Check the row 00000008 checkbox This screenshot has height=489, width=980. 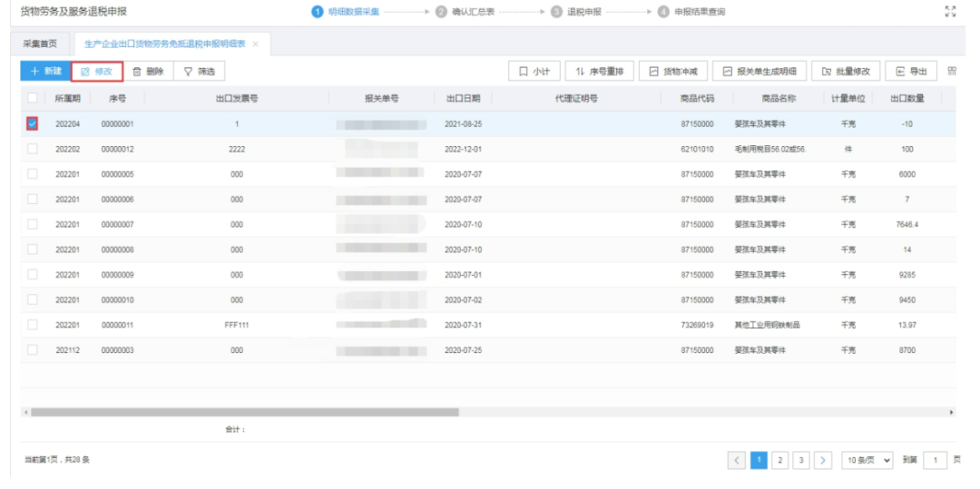coord(33,249)
